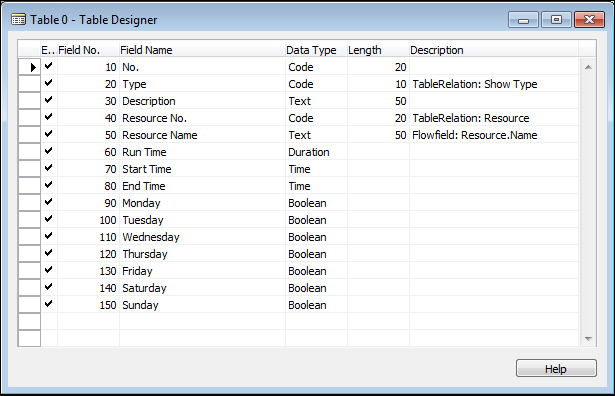
Task: Minimize the Table Designer window
Action: [x=524, y=20]
